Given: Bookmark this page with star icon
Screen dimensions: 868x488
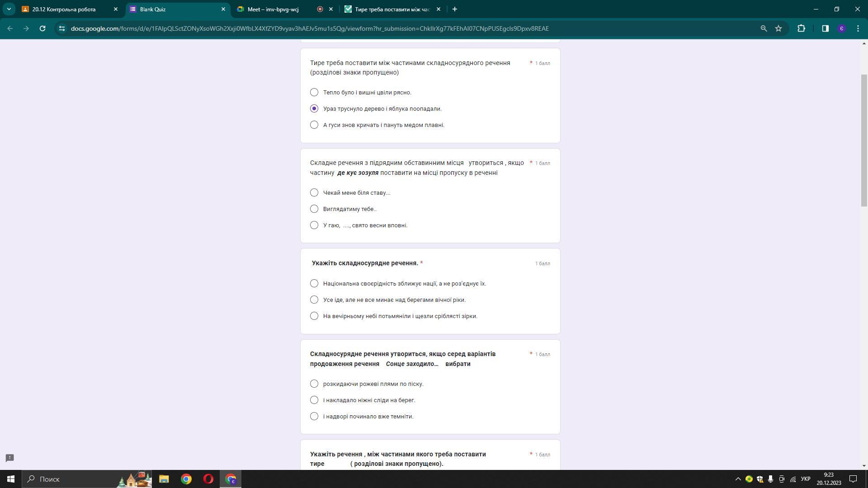Looking at the screenshot, I should click(x=778, y=28).
